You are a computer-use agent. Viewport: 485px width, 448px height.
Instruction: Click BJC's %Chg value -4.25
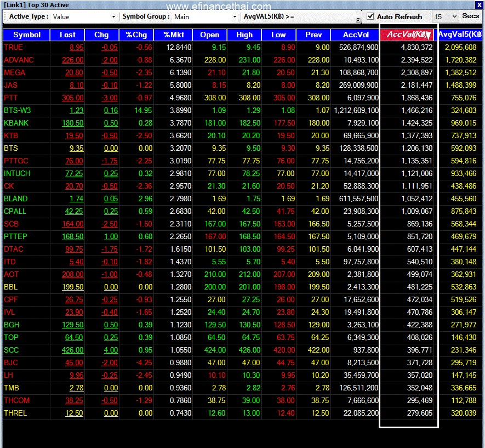tap(144, 362)
